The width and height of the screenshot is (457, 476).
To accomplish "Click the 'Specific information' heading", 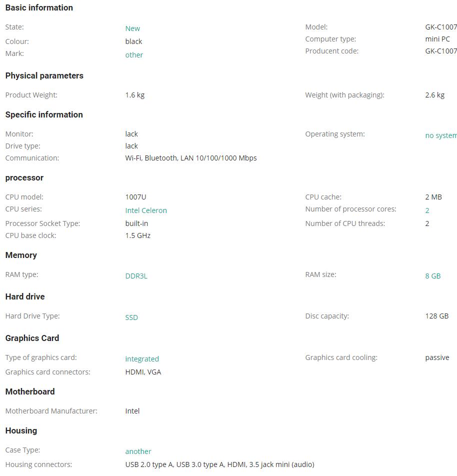I will click(x=44, y=114).
